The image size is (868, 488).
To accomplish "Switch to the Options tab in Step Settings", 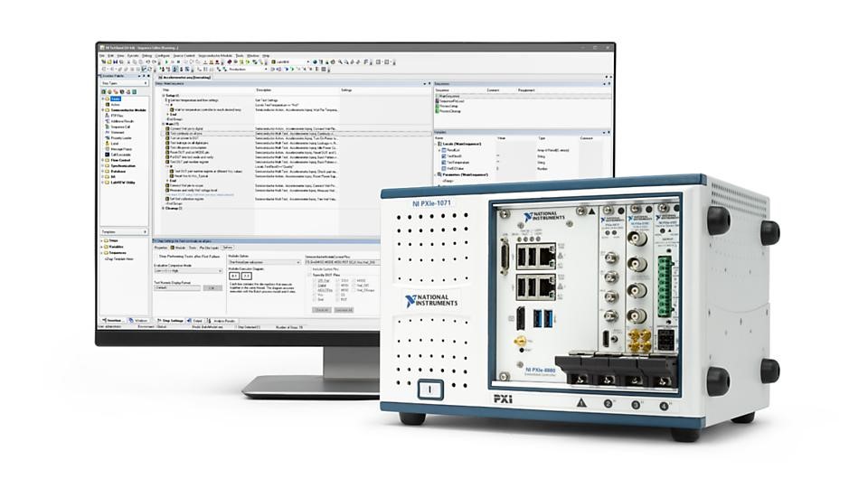I will click(228, 247).
